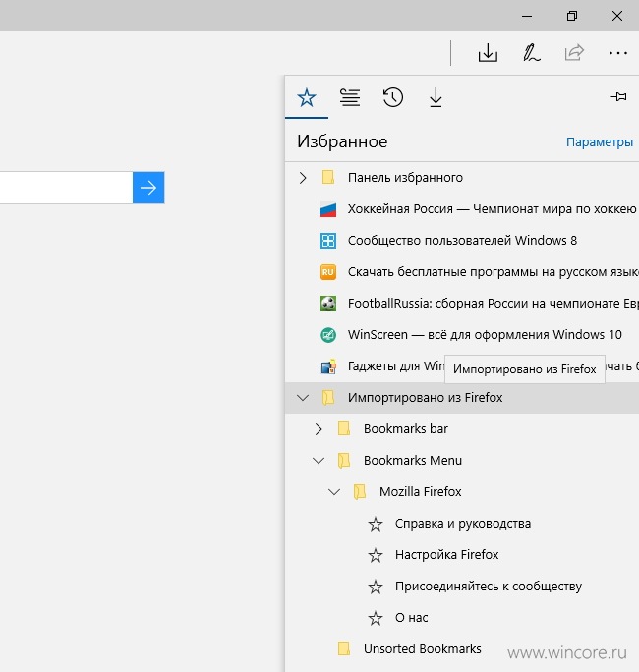This screenshot has height=672, width=639.
Task: Click the star next to Справка и руководства
Action: click(x=376, y=524)
